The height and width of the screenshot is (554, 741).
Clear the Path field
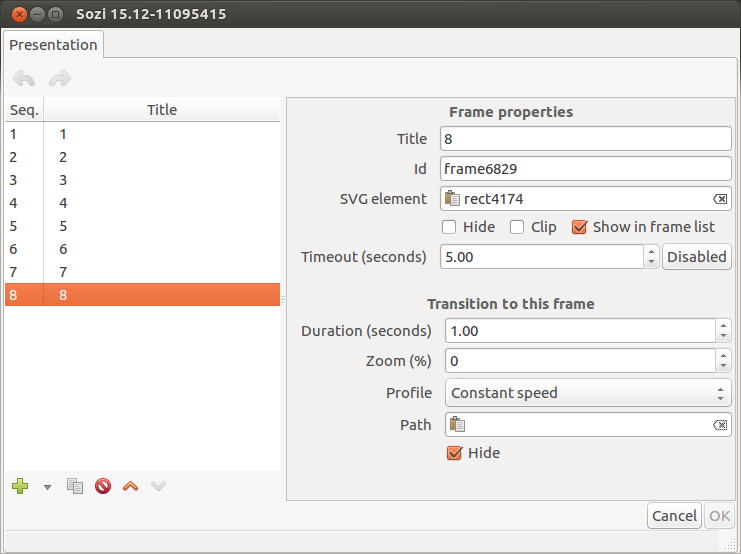pos(720,425)
